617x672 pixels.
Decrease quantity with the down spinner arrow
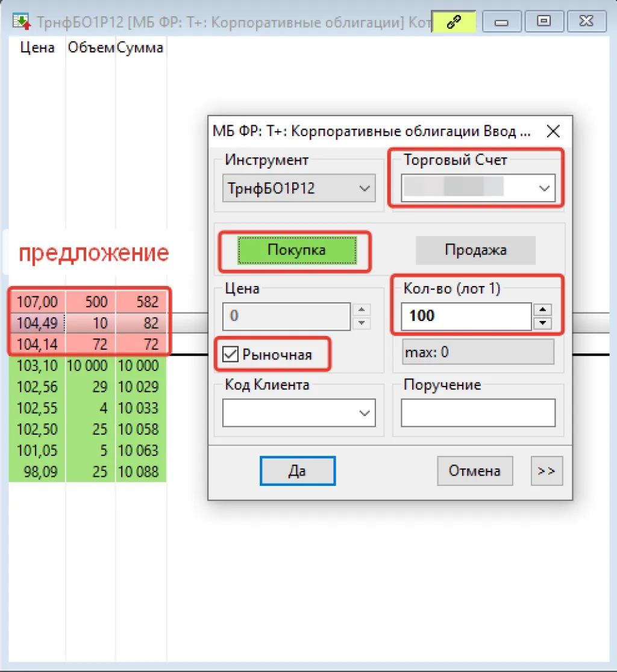click(x=543, y=323)
